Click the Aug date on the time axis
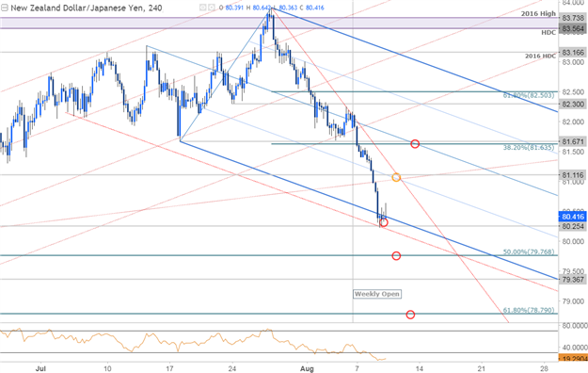The height and width of the screenshot is (373, 588). [307, 368]
